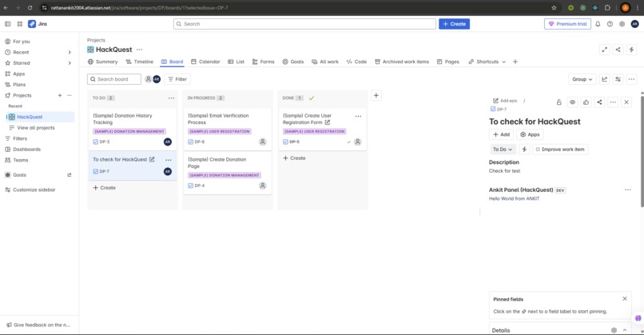This screenshot has width=644, height=335.
Task: Click Add epic link in issue panel
Action: click(505, 101)
